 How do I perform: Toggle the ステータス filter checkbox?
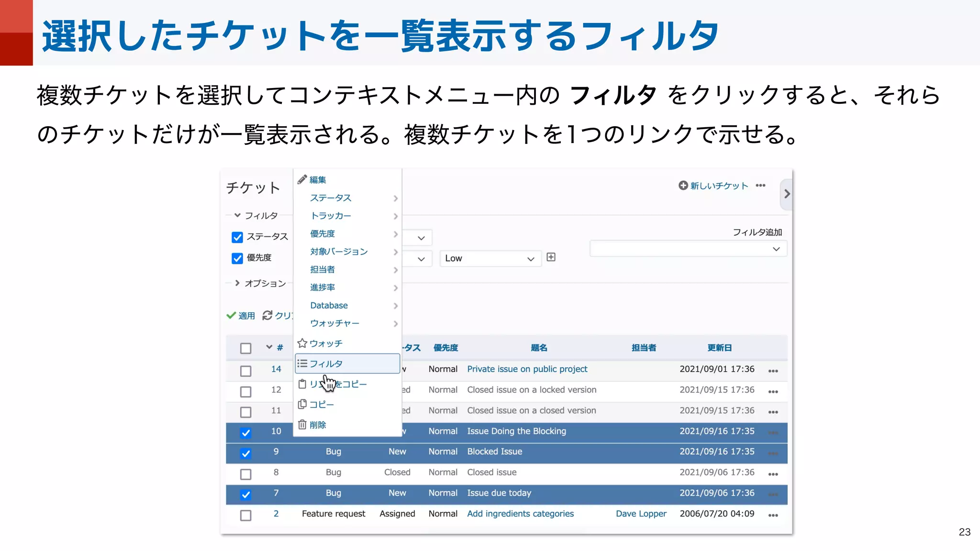pos(237,237)
